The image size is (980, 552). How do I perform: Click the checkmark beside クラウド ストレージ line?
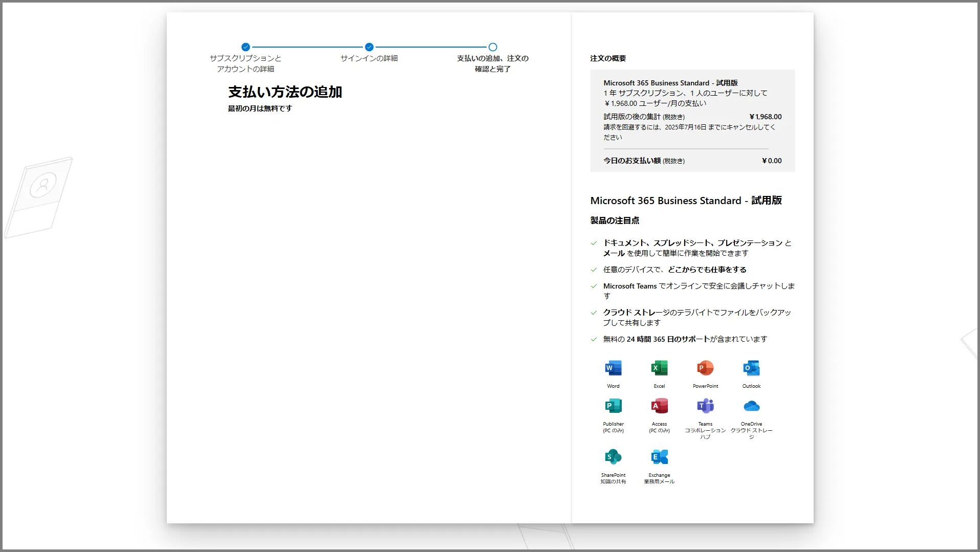click(594, 313)
